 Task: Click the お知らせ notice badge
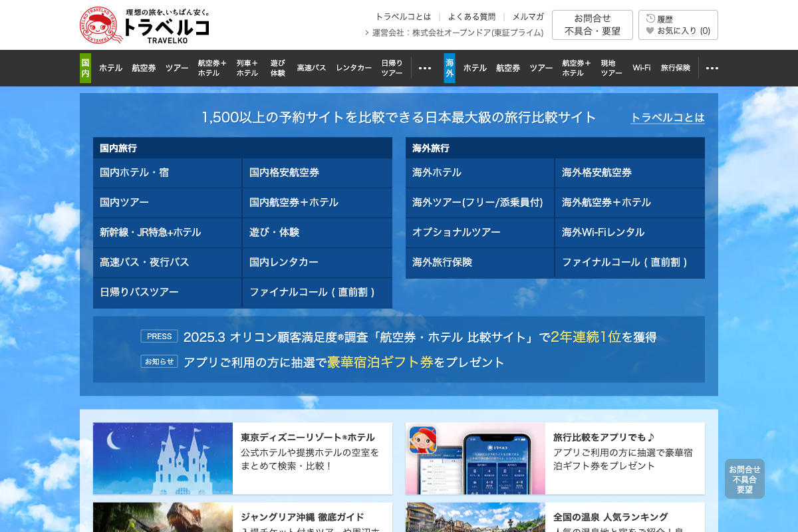tap(159, 362)
